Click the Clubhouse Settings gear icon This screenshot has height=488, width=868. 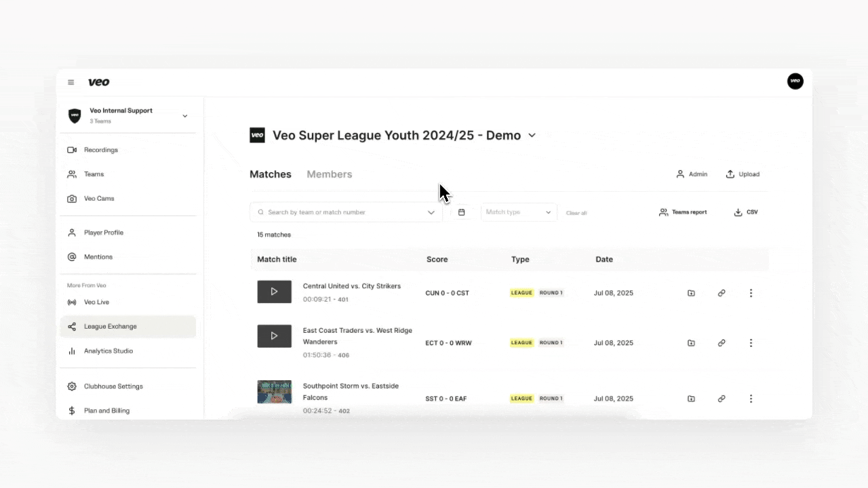72,386
